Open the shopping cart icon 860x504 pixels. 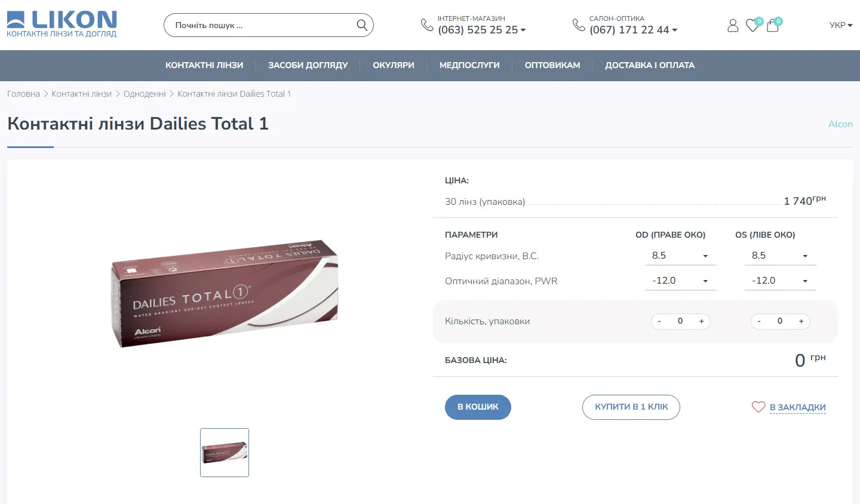pyautogui.click(x=773, y=25)
